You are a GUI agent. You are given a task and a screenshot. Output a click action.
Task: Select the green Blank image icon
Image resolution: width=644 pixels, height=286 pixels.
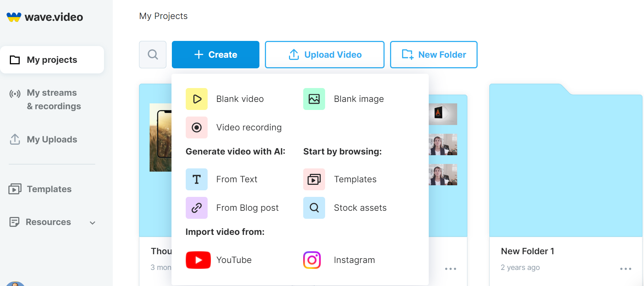click(x=314, y=99)
